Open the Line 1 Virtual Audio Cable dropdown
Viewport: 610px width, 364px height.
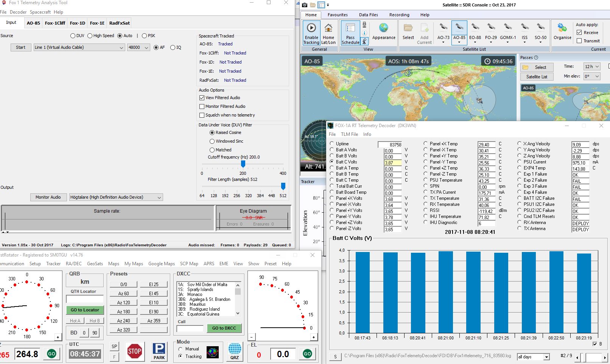pos(121,47)
